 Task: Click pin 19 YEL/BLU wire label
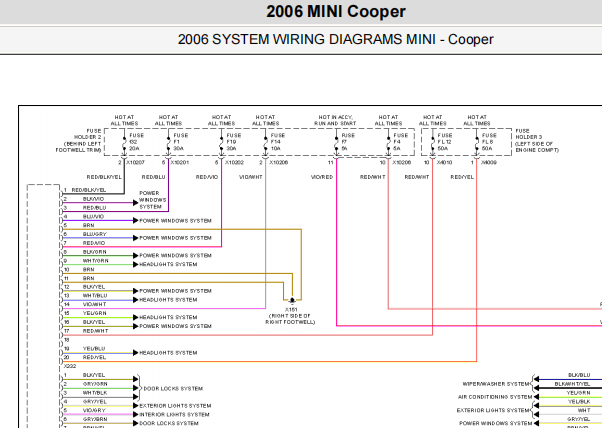(x=94, y=349)
